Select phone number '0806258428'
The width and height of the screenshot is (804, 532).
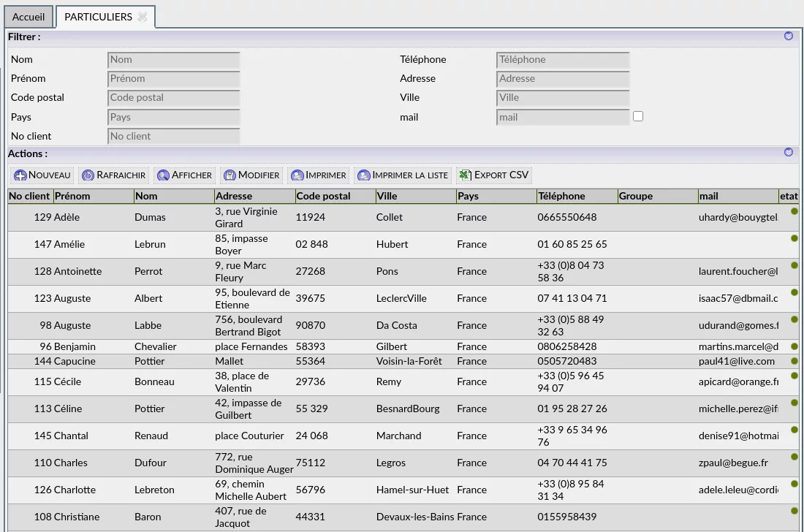pos(566,347)
